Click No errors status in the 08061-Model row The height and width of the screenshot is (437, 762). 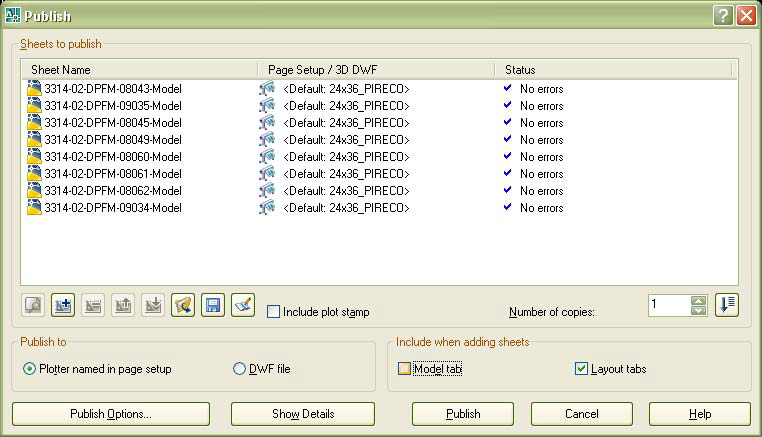point(541,174)
